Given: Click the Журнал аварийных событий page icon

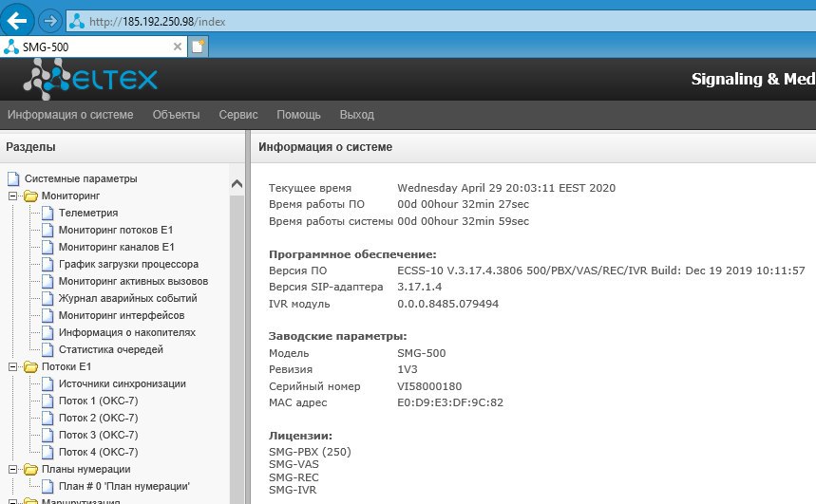Looking at the screenshot, I should [47, 299].
